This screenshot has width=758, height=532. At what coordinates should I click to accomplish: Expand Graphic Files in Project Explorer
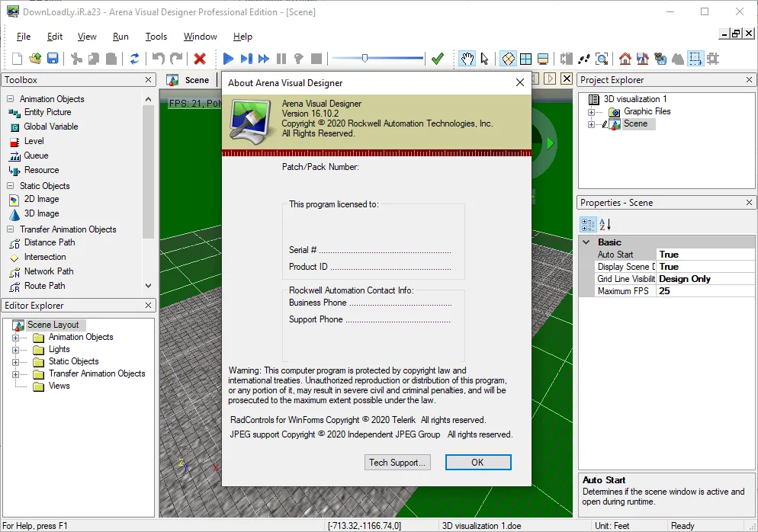point(591,111)
